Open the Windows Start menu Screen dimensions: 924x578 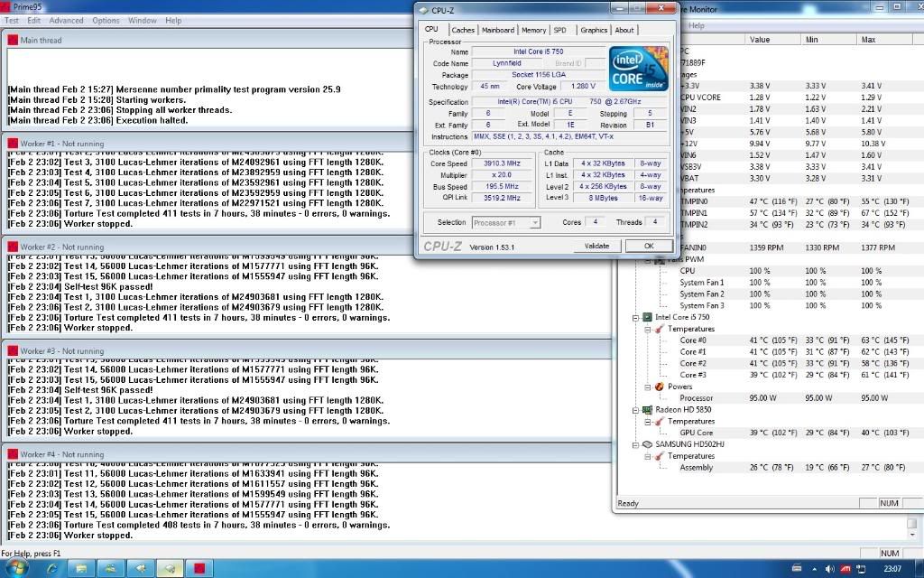click(16, 569)
